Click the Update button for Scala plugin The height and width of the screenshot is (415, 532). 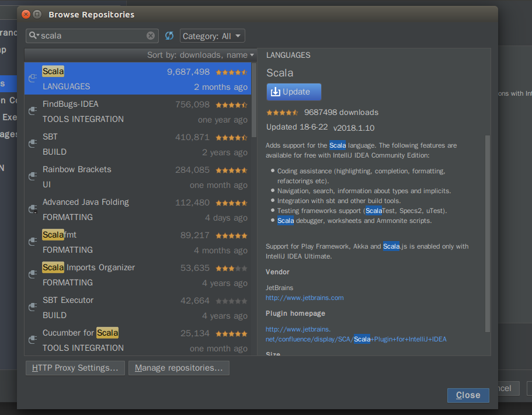coord(294,92)
